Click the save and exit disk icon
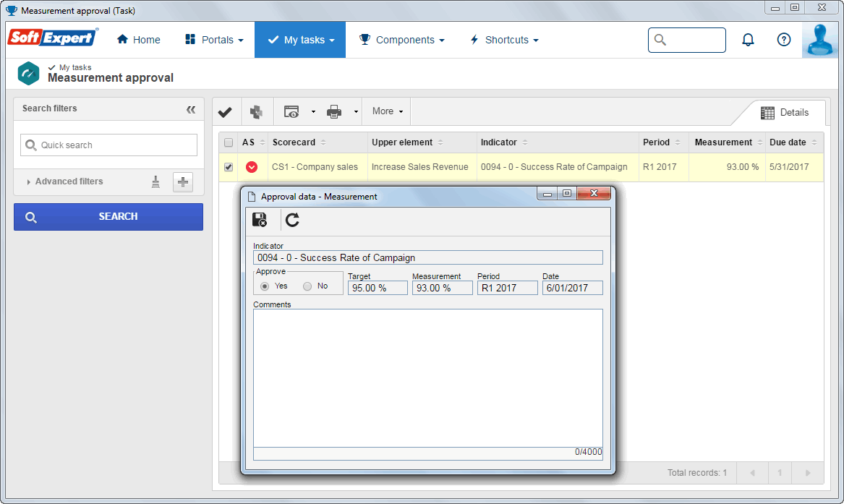Image resolution: width=844 pixels, height=504 pixels. tap(260, 219)
